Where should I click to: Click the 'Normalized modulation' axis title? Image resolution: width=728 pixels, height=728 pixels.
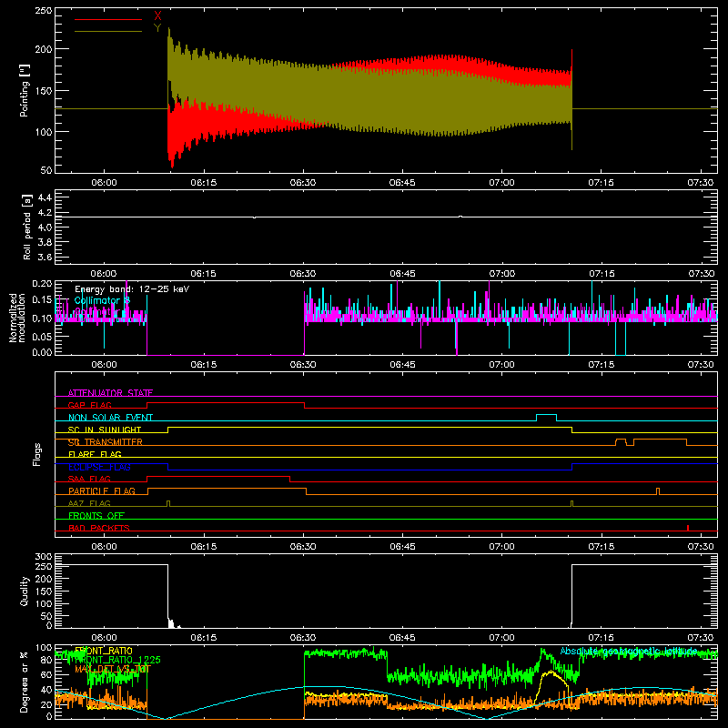[x=18, y=318]
